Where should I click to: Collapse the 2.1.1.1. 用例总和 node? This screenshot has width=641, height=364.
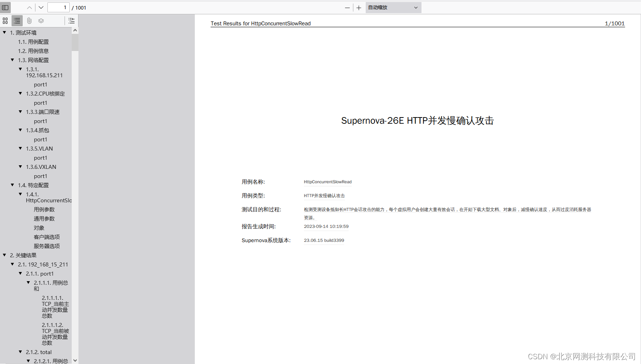[28, 282]
